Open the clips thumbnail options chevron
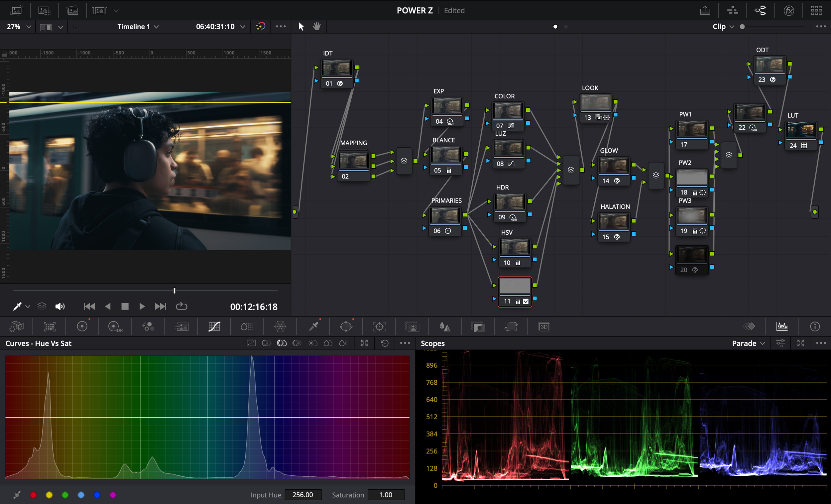The width and height of the screenshot is (831, 504). (x=116, y=11)
